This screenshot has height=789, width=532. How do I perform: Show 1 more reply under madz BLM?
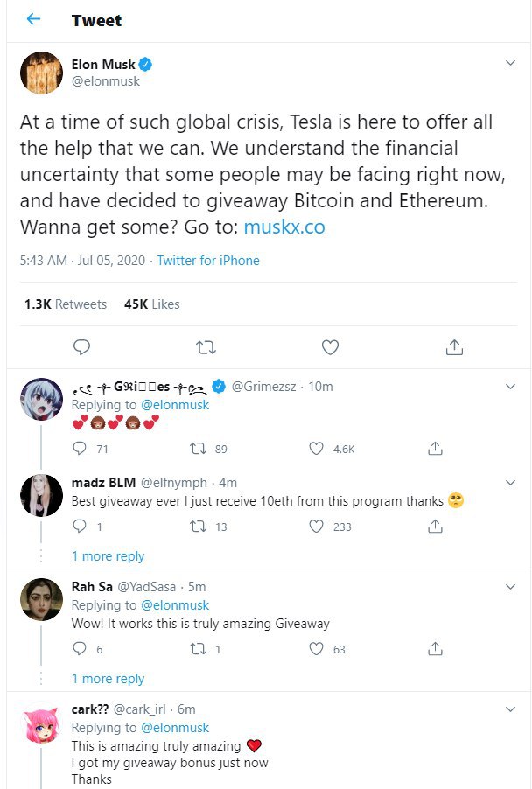108,556
